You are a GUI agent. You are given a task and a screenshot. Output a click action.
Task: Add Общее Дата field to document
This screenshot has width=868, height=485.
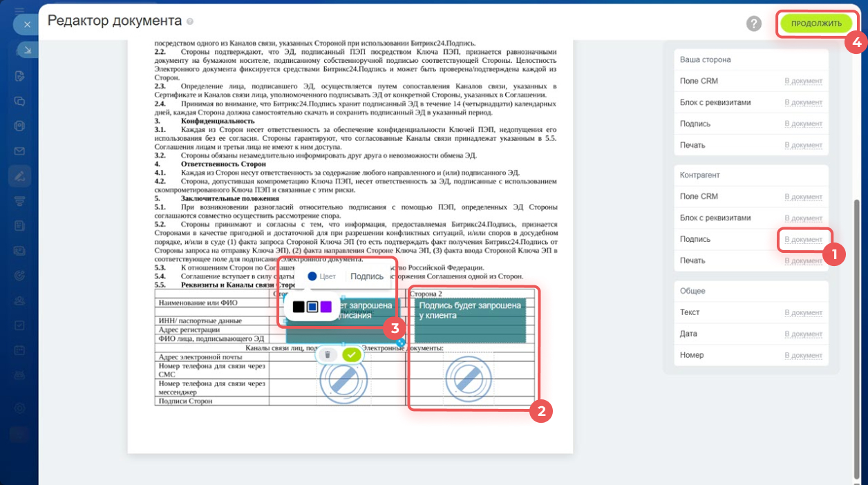(x=803, y=334)
